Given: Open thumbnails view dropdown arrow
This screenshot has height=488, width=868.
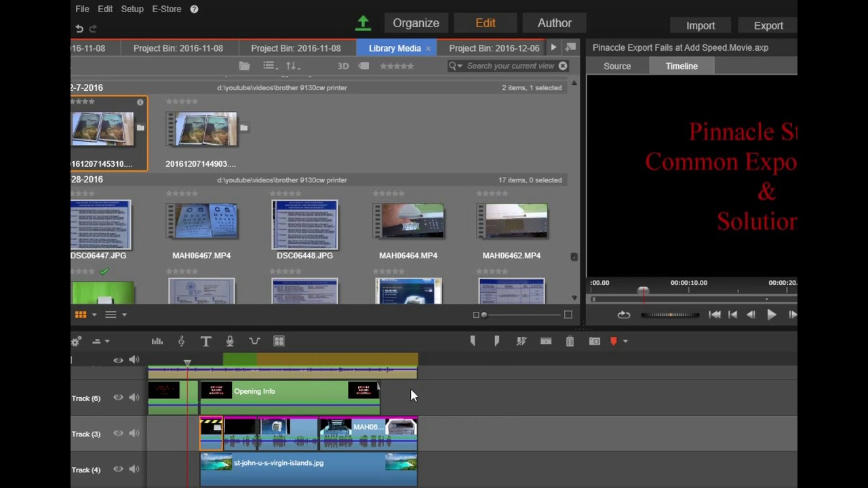Looking at the screenshot, I should coord(94,314).
